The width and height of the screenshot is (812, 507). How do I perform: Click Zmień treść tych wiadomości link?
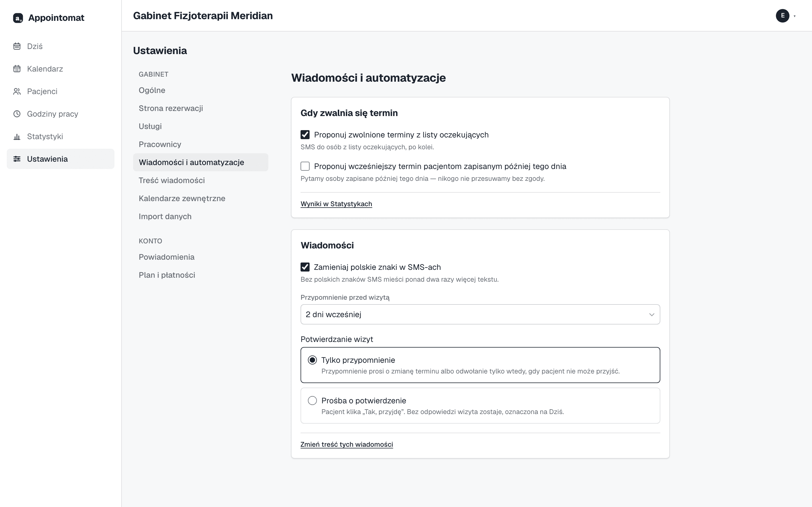pos(347,444)
